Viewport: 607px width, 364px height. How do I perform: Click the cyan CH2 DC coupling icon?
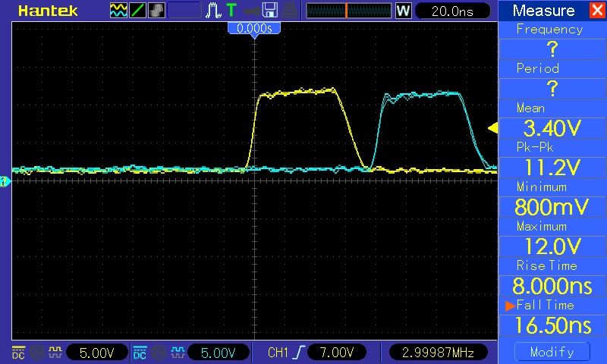coord(140,353)
